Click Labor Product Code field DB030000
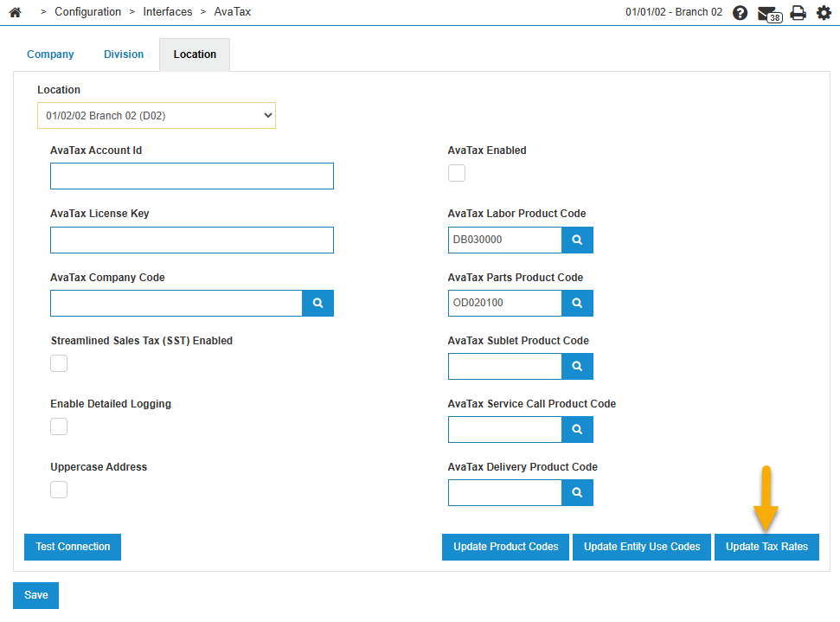840x622 pixels. point(504,240)
